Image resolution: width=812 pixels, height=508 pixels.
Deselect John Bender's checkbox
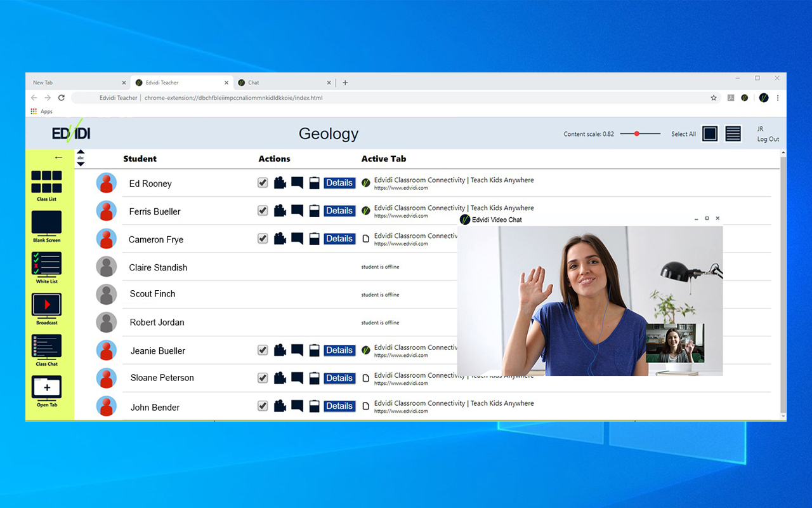point(263,406)
